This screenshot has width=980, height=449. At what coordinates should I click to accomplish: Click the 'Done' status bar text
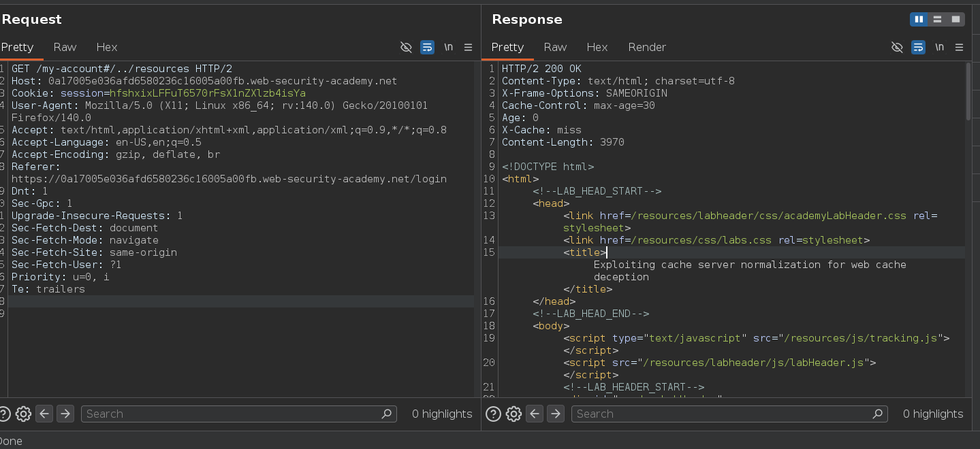tap(12, 441)
